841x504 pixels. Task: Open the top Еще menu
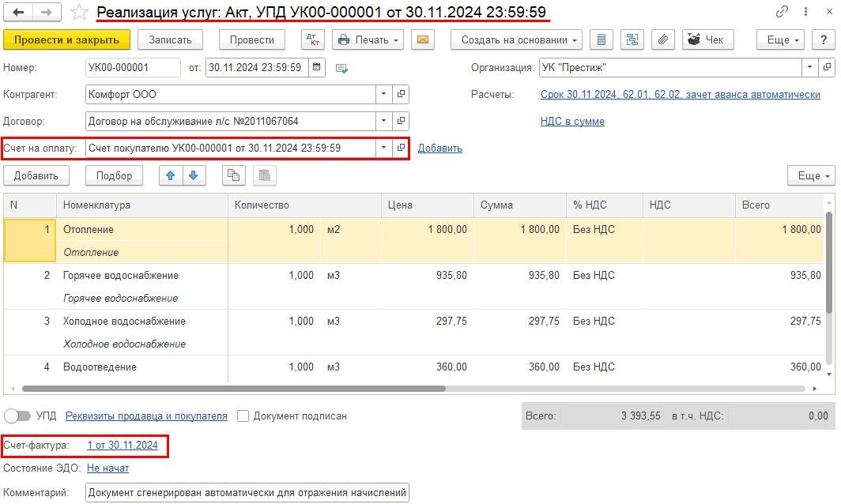point(780,39)
